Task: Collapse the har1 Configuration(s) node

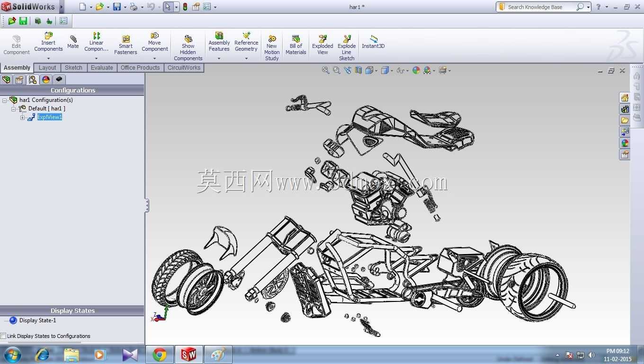Action: click(5, 100)
